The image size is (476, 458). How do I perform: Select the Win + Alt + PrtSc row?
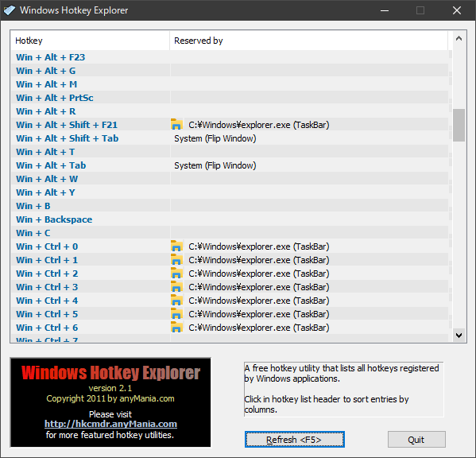point(230,98)
